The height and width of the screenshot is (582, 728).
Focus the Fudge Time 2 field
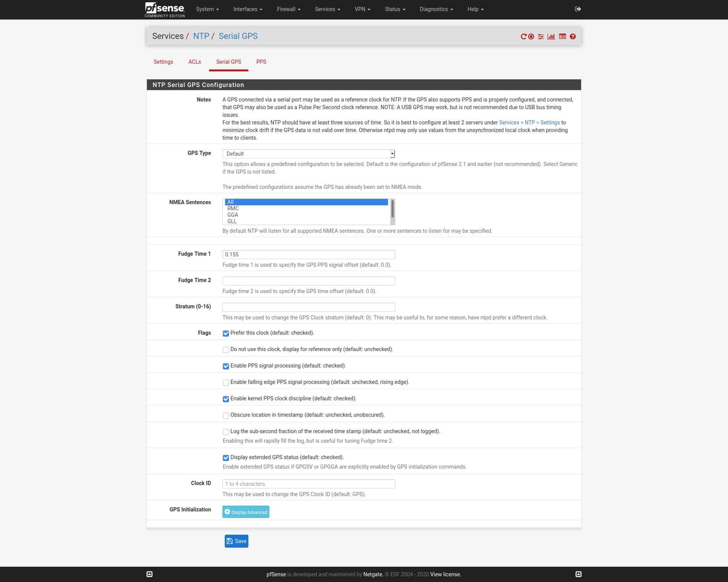click(x=309, y=281)
